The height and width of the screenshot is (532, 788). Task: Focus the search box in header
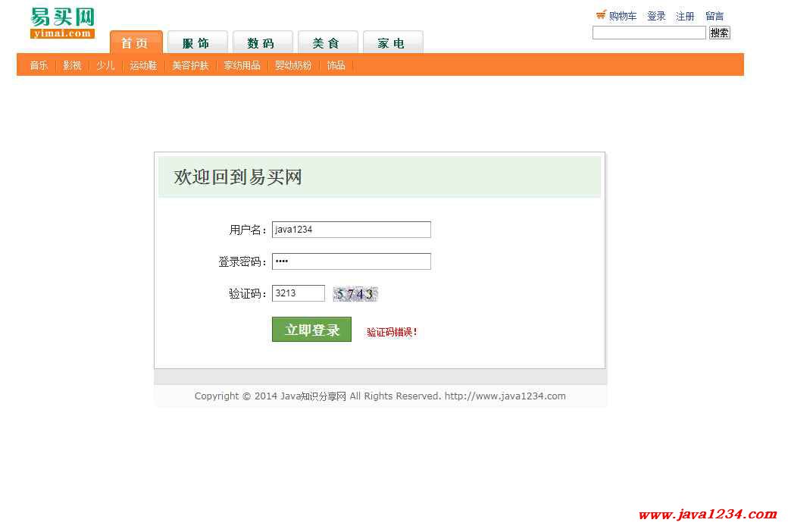(649, 33)
